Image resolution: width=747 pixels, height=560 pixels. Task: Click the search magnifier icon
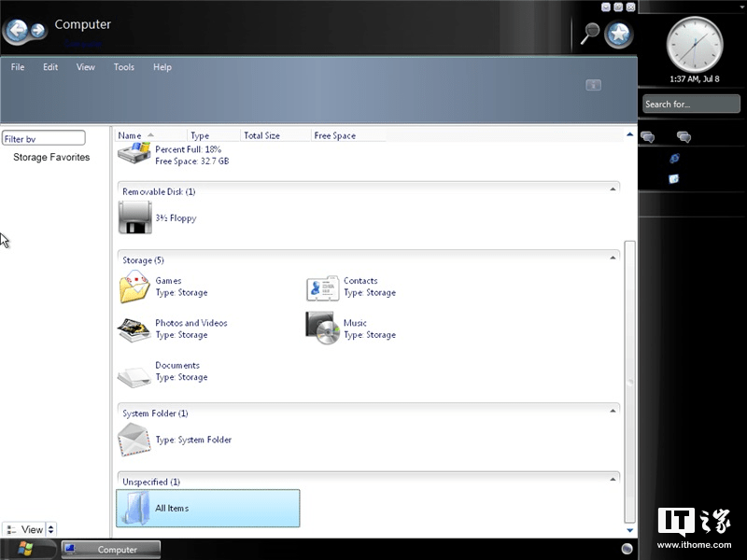tap(589, 30)
